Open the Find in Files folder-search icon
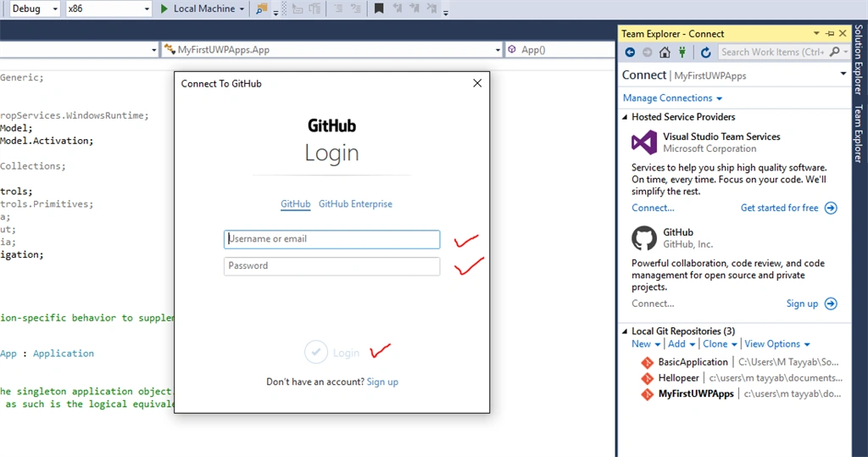The image size is (868, 457). 261,8
